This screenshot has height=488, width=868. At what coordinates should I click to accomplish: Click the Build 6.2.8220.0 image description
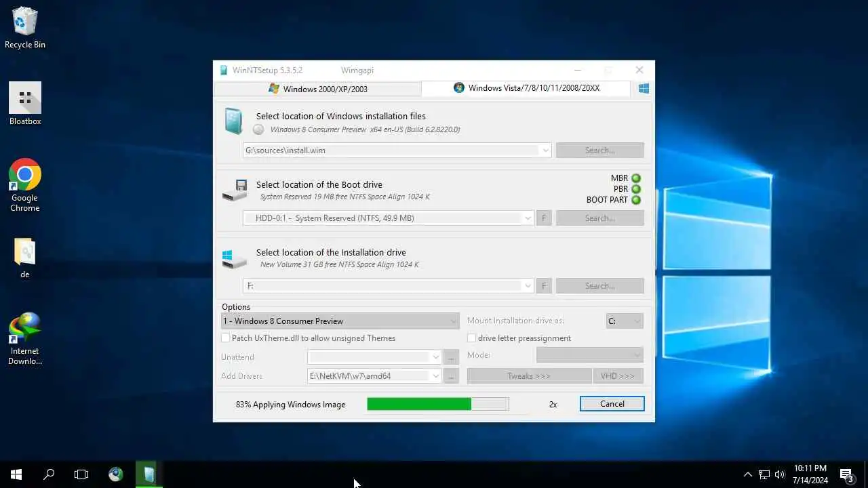pyautogui.click(x=365, y=129)
